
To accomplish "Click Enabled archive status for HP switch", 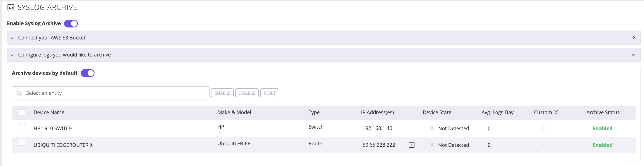I will point(603,128).
